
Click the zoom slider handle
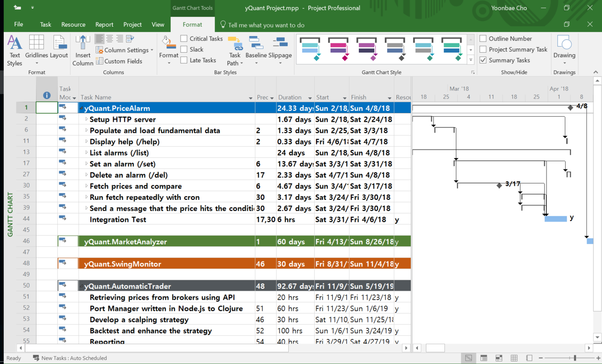point(575,358)
